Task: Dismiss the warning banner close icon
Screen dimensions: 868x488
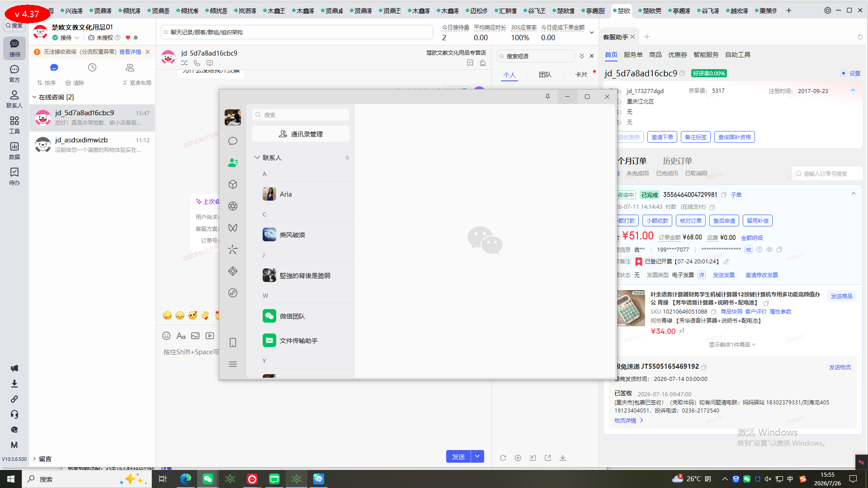Action: click(x=147, y=52)
